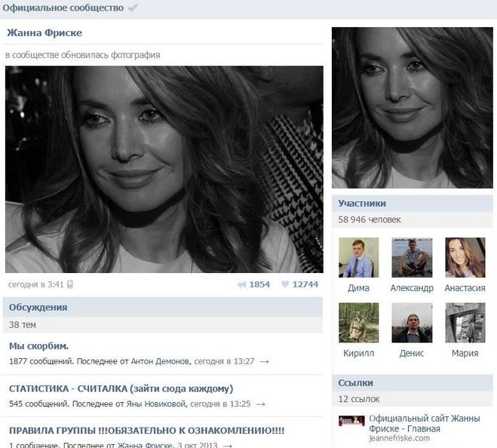Click the Официальное сообщество header label
Image resolution: width=497 pixels, height=448 pixels.
click(63, 8)
